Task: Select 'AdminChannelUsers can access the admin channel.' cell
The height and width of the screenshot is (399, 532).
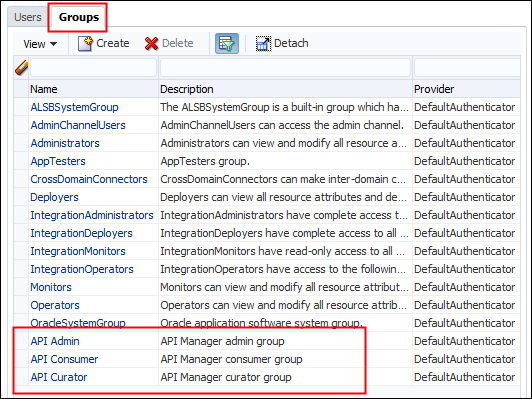Action: [x=282, y=125]
